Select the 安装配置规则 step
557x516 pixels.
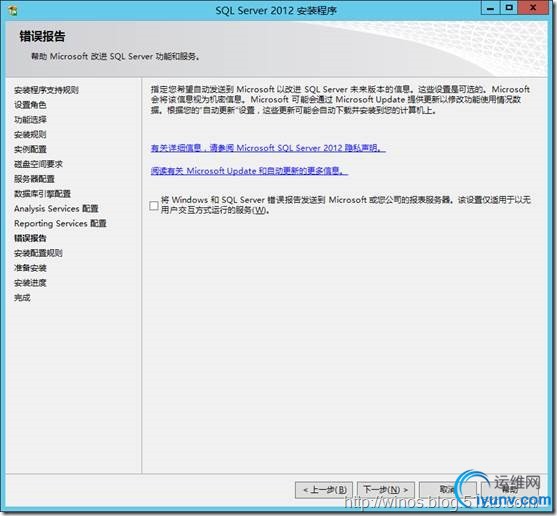[38, 253]
